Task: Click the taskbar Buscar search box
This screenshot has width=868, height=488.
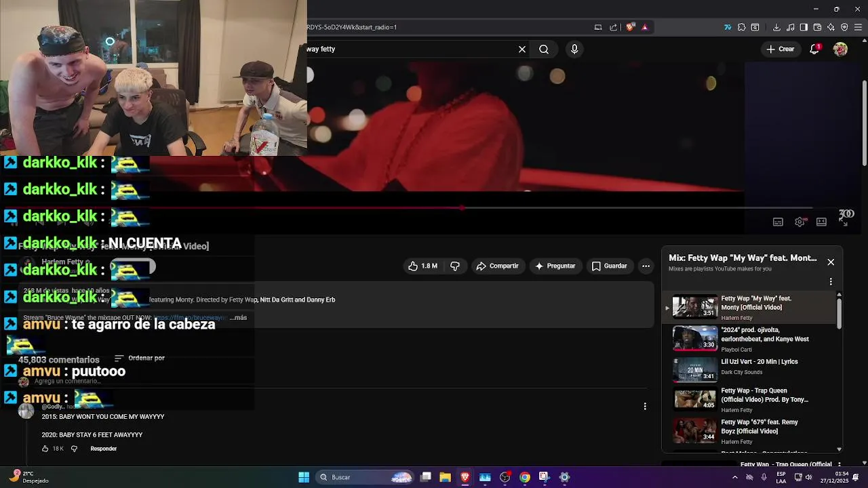Action: [x=365, y=477]
